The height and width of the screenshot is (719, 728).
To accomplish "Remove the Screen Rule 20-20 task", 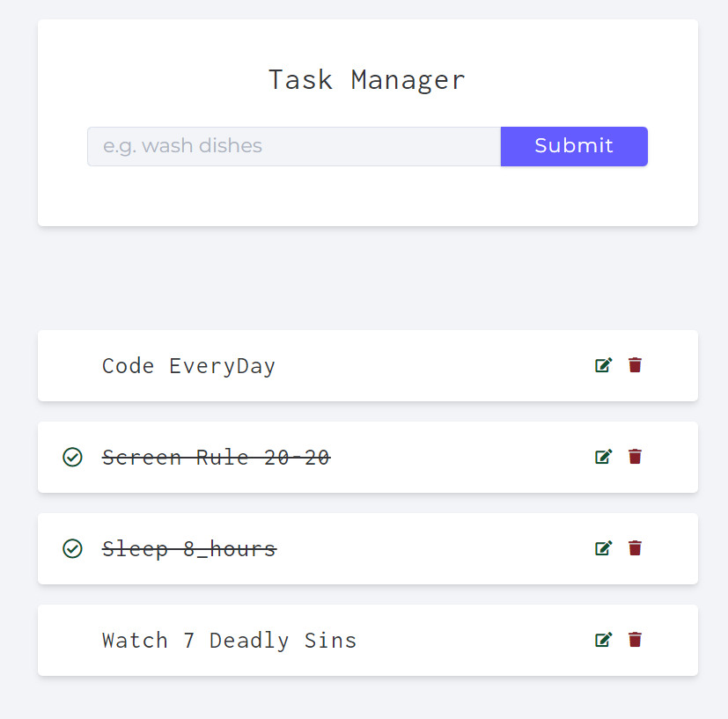I will [635, 457].
